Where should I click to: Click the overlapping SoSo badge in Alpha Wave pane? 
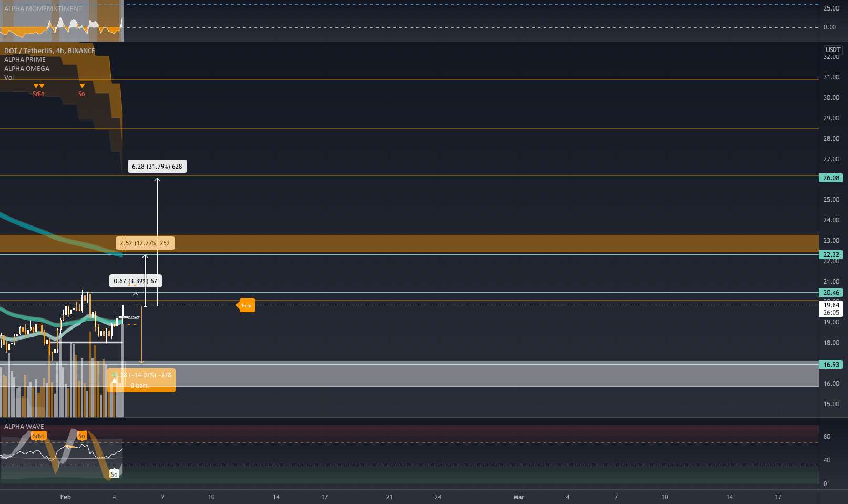[x=38, y=436]
